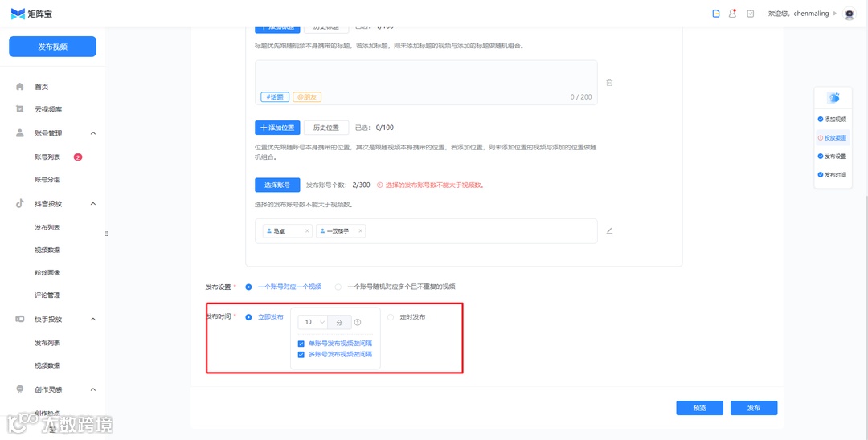Click the red warning icon by account count

tap(379, 185)
